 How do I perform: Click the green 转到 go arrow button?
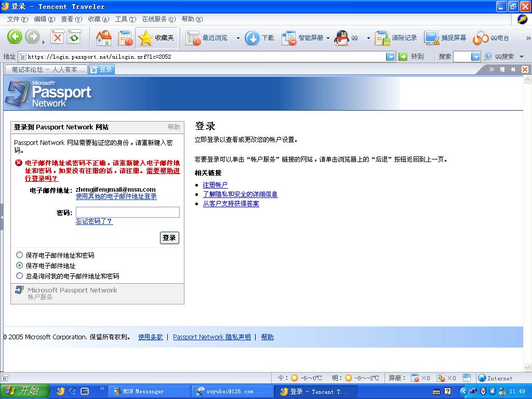pos(403,57)
